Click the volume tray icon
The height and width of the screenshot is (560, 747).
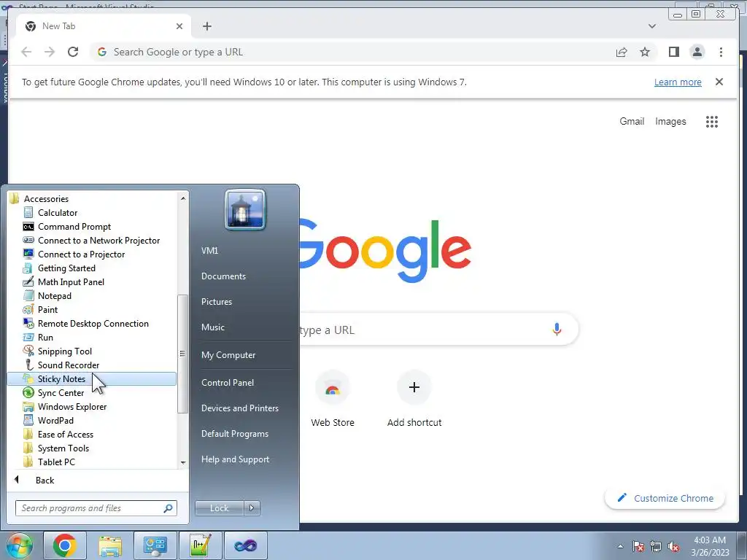(673, 546)
